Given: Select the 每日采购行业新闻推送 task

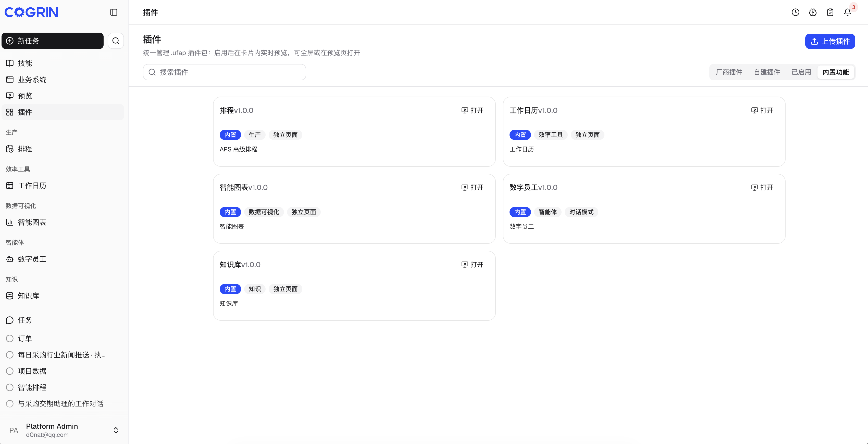Looking at the screenshot, I should click(63, 355).
